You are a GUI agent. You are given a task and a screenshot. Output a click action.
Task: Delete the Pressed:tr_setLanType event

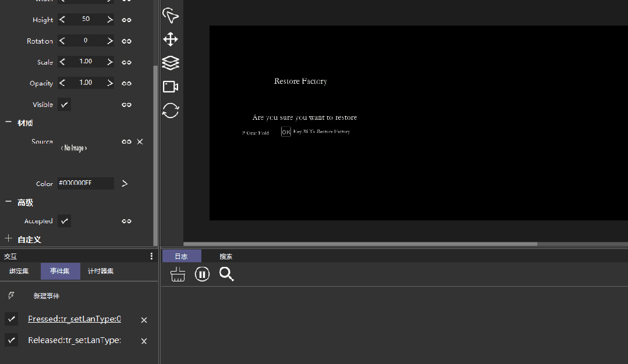click(144, 320)
